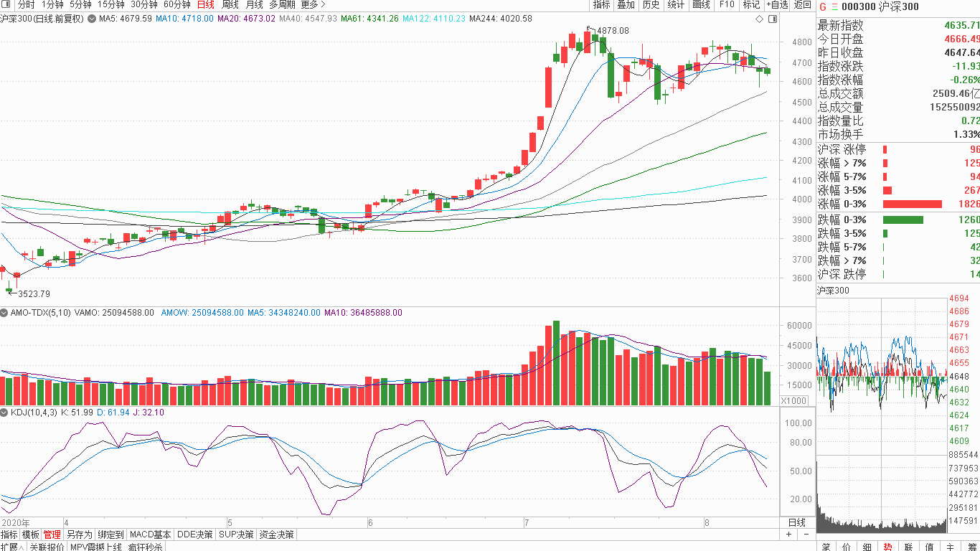The width and height of the screenshot is (980, 551).
Task: Click the green list icon near 000300
Action: click(x=835, y=6)
